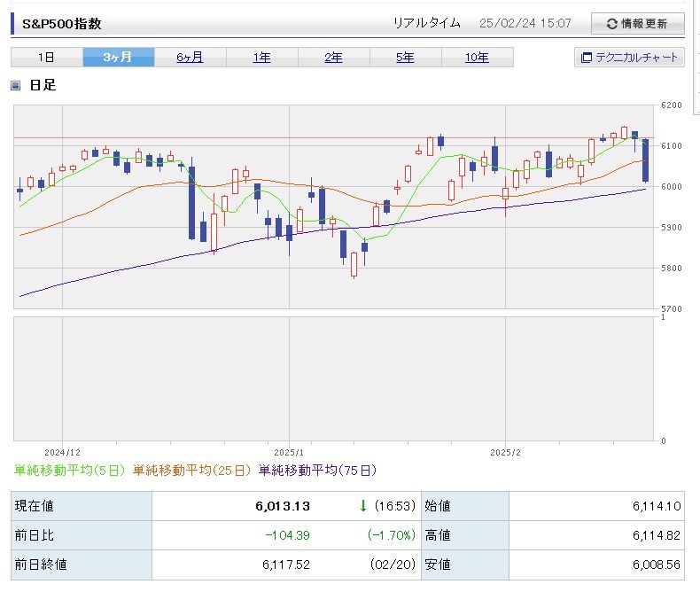Show the 1年 chart range

[261, 58]
